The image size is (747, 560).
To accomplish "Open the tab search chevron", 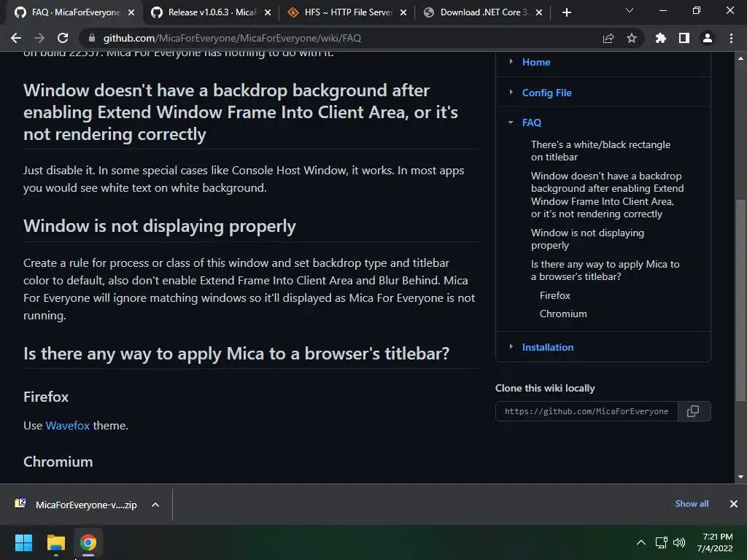I will point(630,10).
